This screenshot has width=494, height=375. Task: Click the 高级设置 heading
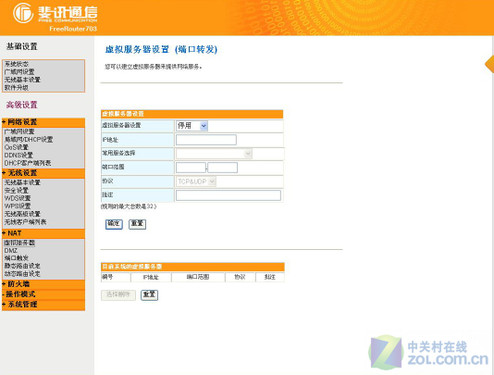pos(22,105)
